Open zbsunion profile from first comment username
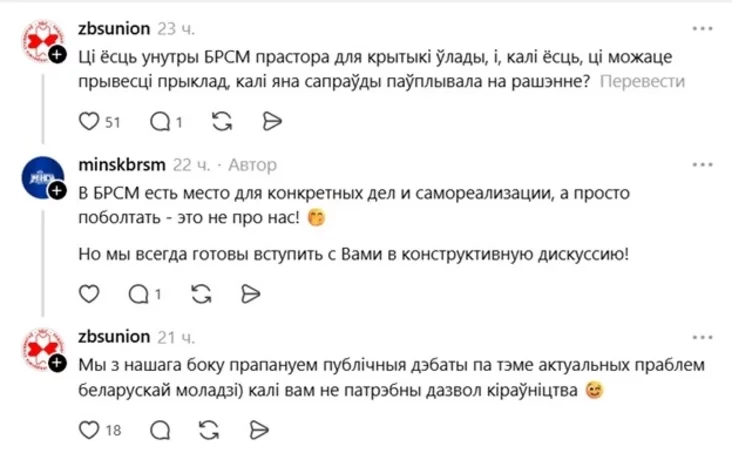The width and height of the screenshot is (732, 453). coord(113,26)
